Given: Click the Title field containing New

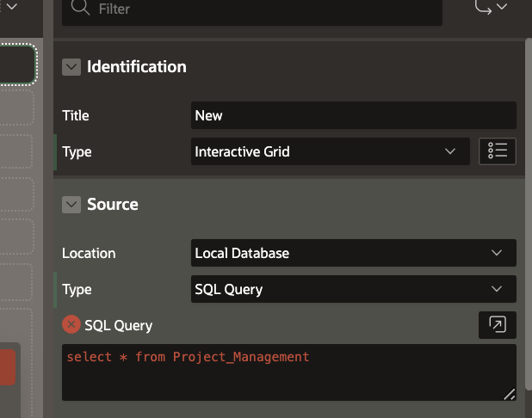Looking at the screenshot, I should [x=354, y=115].
